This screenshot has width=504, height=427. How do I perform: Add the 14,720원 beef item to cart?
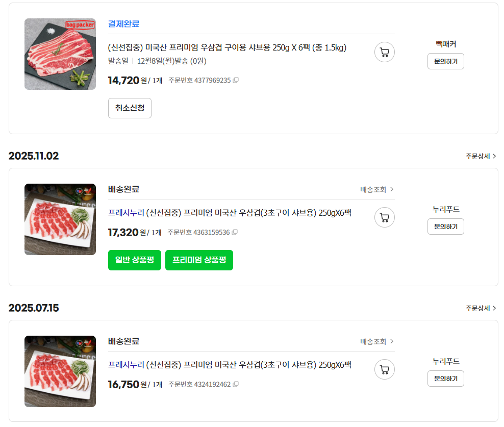click(x=385, y=52)
